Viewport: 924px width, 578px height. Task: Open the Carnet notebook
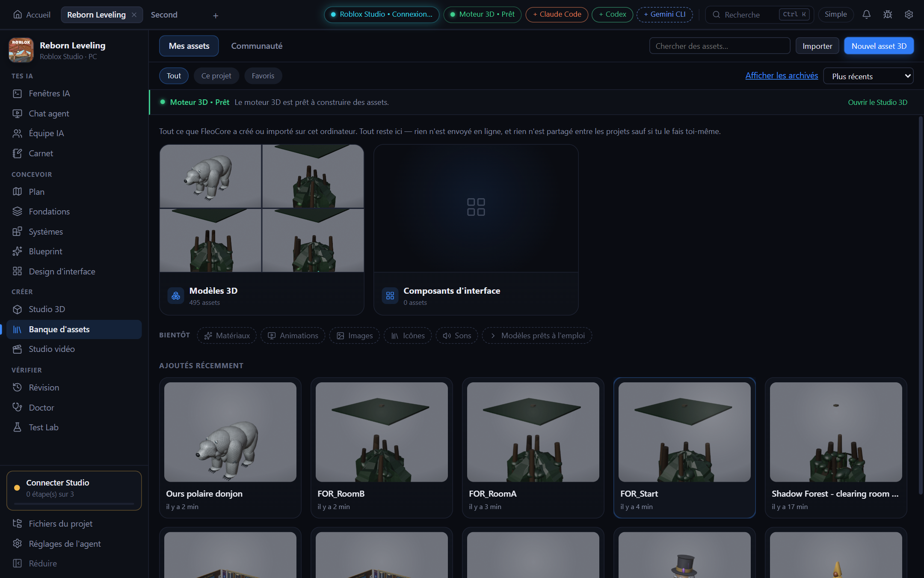(74, 153)
